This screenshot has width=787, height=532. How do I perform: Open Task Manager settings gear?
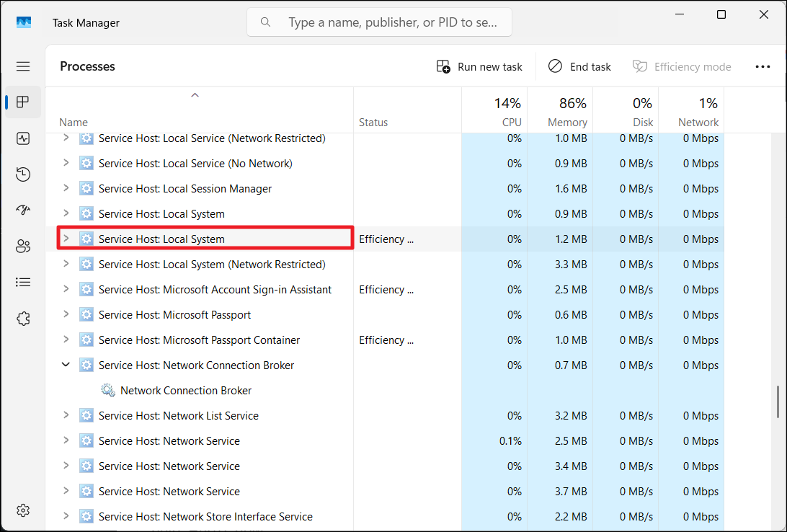point(23,510)
